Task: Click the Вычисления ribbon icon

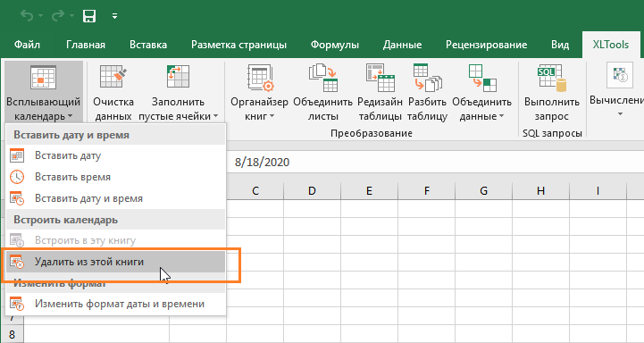Action: (x=620, y=76)
